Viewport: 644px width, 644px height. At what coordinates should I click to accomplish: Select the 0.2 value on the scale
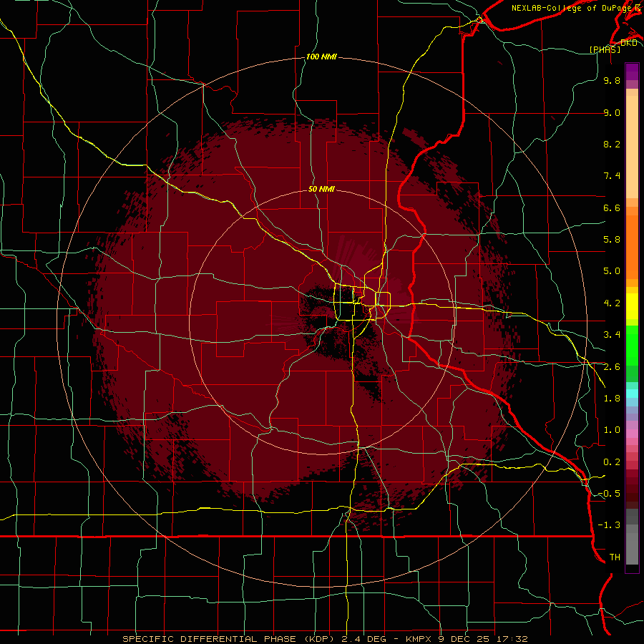tap(612, 462)
